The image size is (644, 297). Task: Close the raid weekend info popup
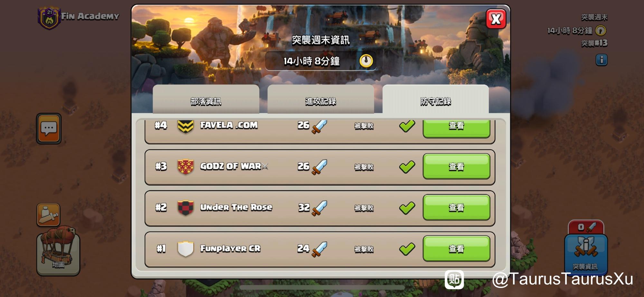click(x=496, y=19)
